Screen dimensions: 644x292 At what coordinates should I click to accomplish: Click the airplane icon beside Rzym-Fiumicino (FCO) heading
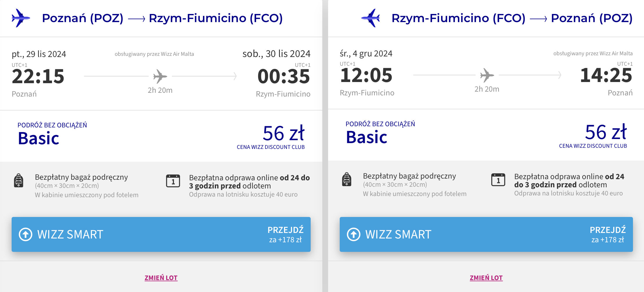(371, 18)
